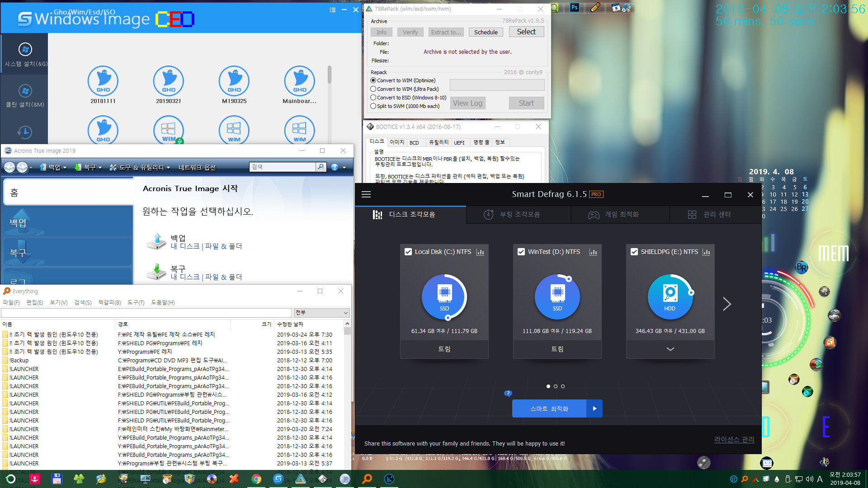Screen dimensions: 868x488
Task: Open Photoshop shortcut in top dock
Action: coord(575,7)
